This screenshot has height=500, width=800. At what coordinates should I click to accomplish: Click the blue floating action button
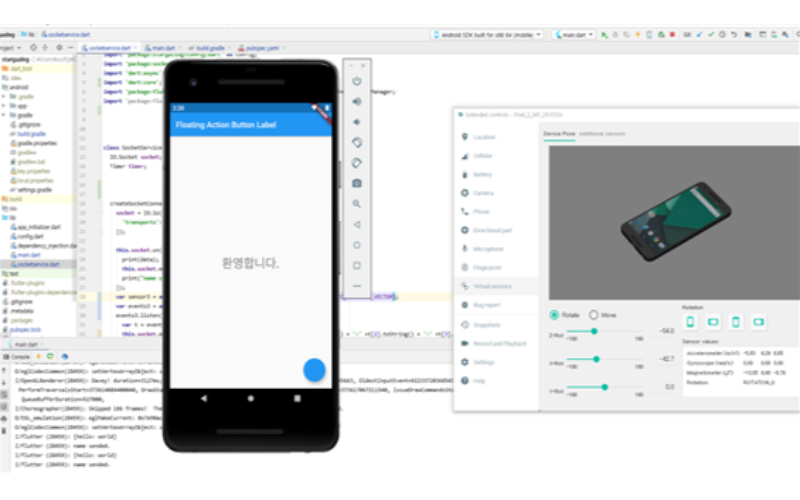pyautogui.click(x=315, y=369)
